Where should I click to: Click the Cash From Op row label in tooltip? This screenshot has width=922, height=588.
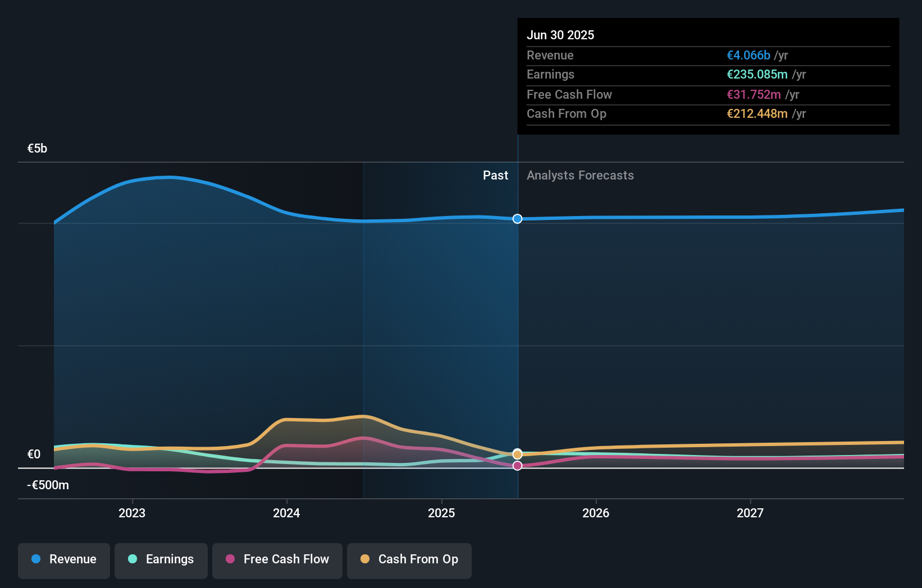coord(567,114)
